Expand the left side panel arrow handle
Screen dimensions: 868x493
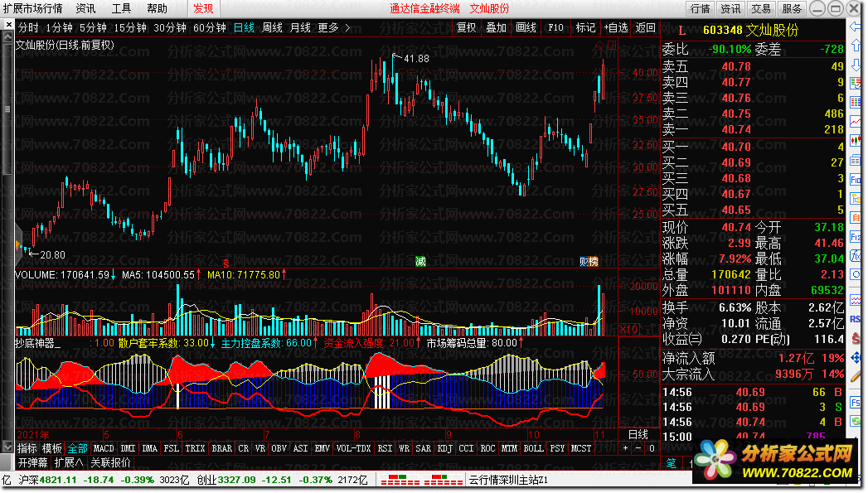point(17,244)
